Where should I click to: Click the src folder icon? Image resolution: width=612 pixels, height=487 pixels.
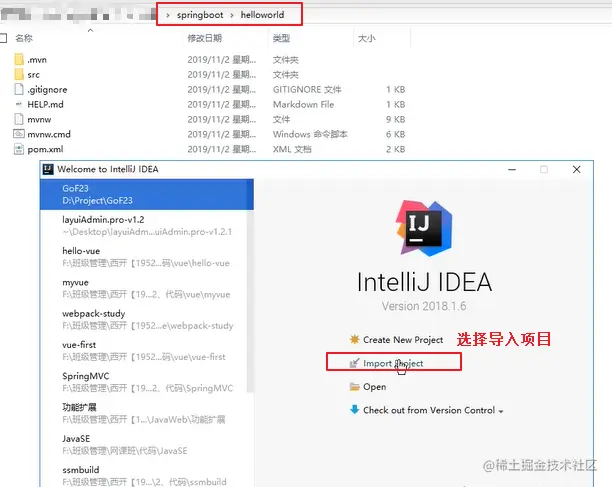(19, 74)
